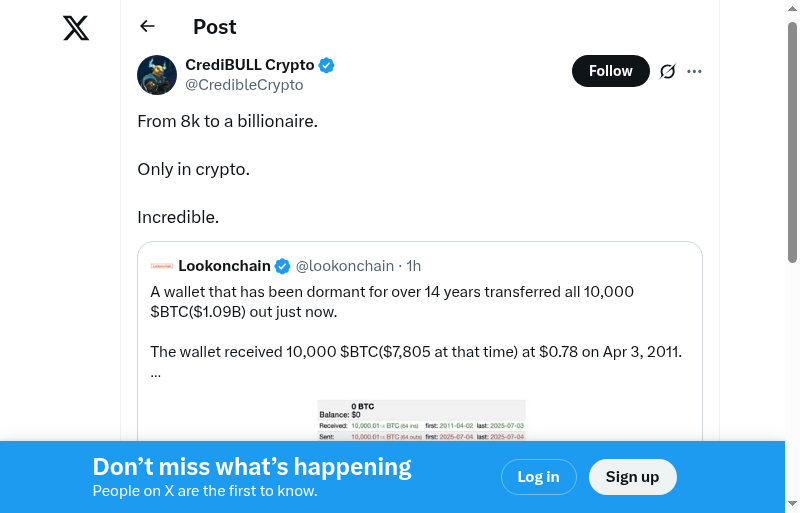Screen dimensions: 800x513
Task: Click the @lookonchain handle
Action: pos(345,266)
